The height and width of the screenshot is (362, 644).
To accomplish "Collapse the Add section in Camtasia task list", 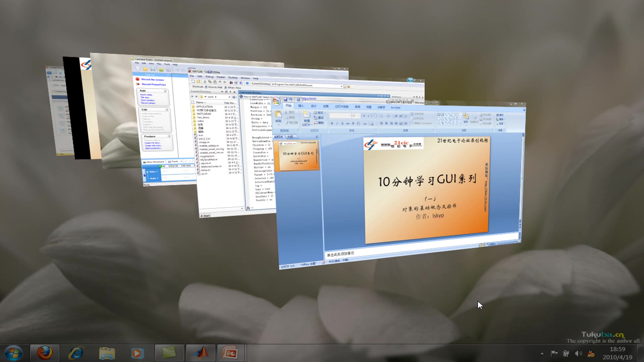I will [165, 91].
